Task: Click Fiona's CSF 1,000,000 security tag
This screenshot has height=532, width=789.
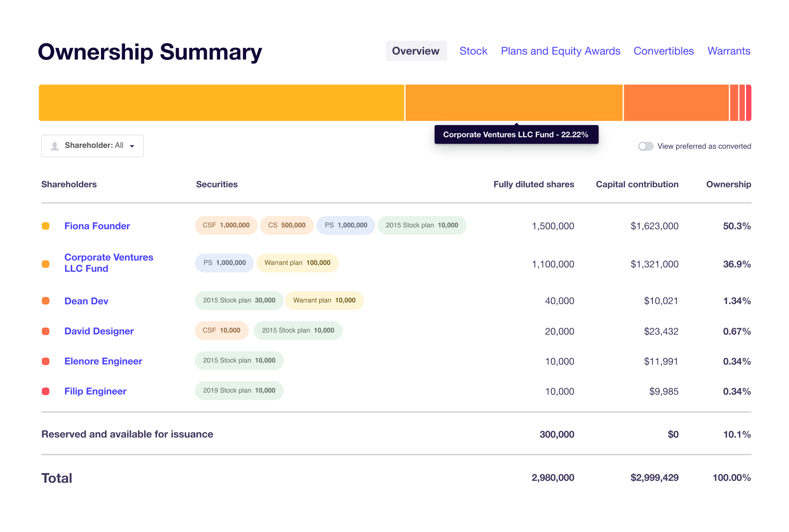Action: click(226, 225)
